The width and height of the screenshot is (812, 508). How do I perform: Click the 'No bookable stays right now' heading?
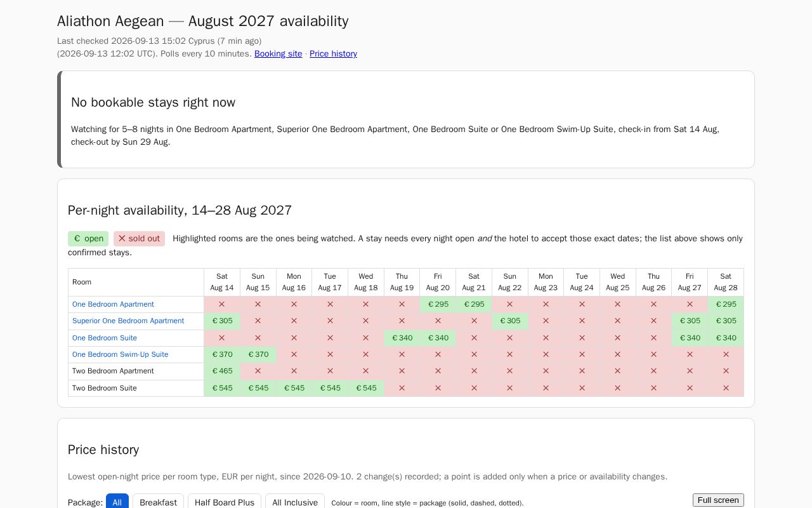pyautogui.click(x=153, y=102)
